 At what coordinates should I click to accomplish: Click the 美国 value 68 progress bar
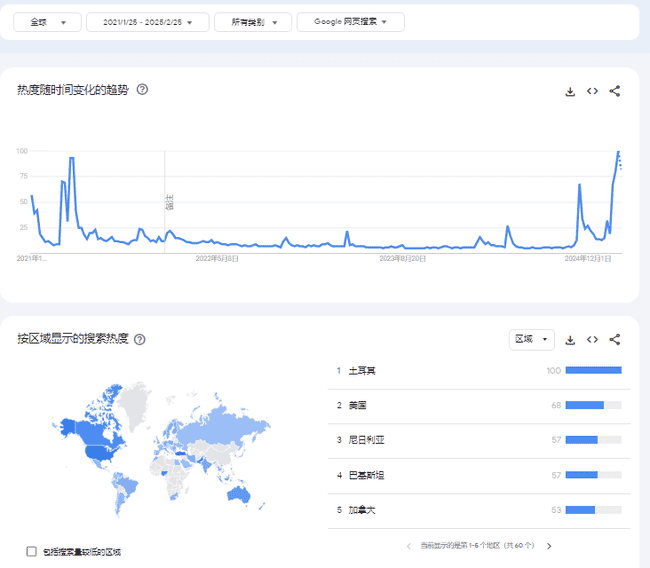[x=594, y=405]
